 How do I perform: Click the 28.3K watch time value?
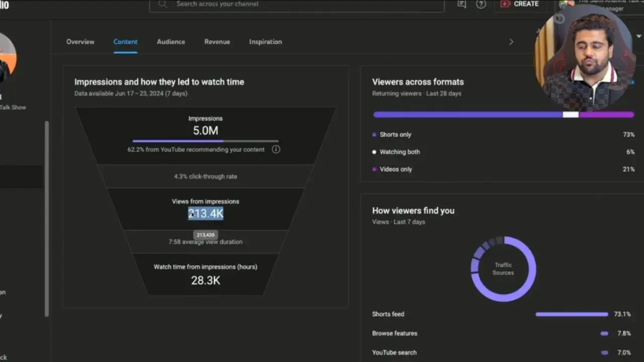[205, 281]
